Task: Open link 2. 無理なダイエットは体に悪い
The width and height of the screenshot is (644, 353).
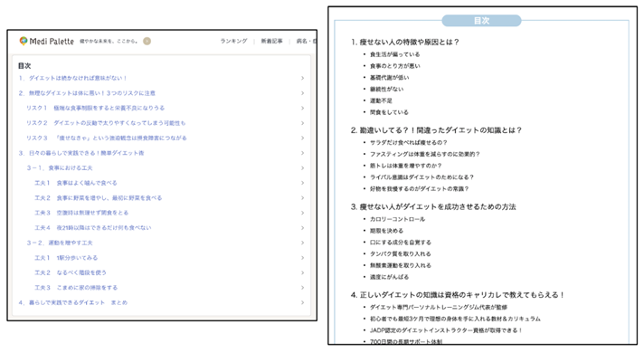Action: point(87,93)
